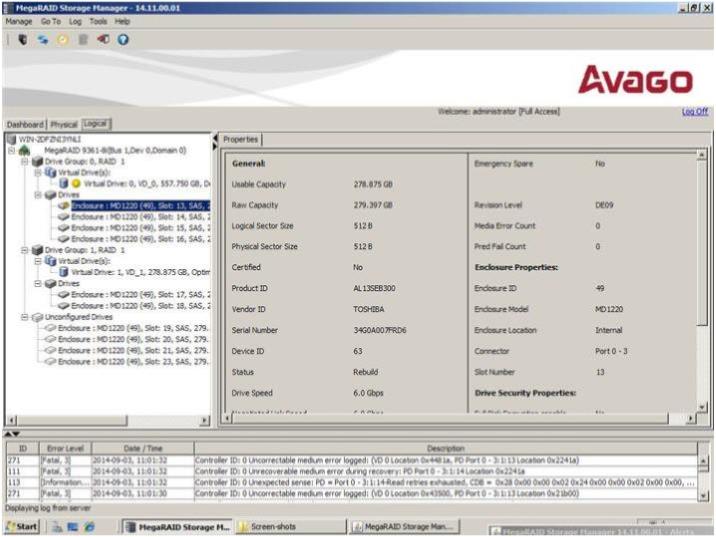
Task: Click the red toolbar icon beside Help
Action: (104, 39)
